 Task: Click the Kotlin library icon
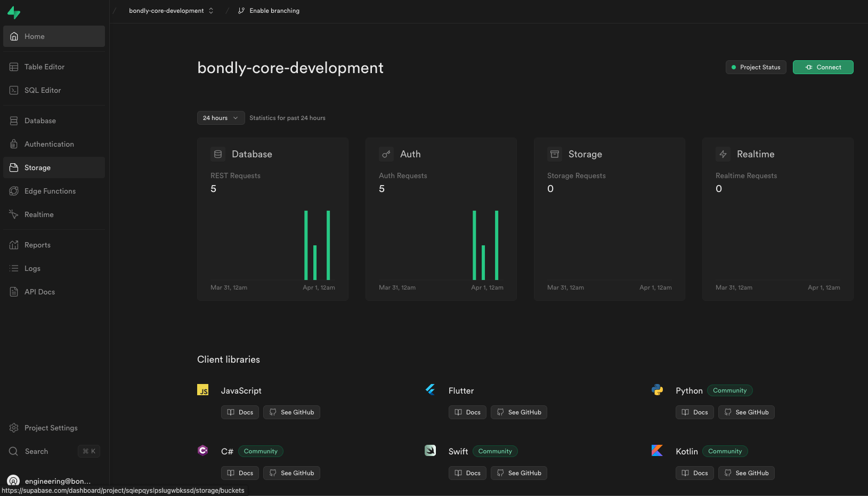coord(658,451)
